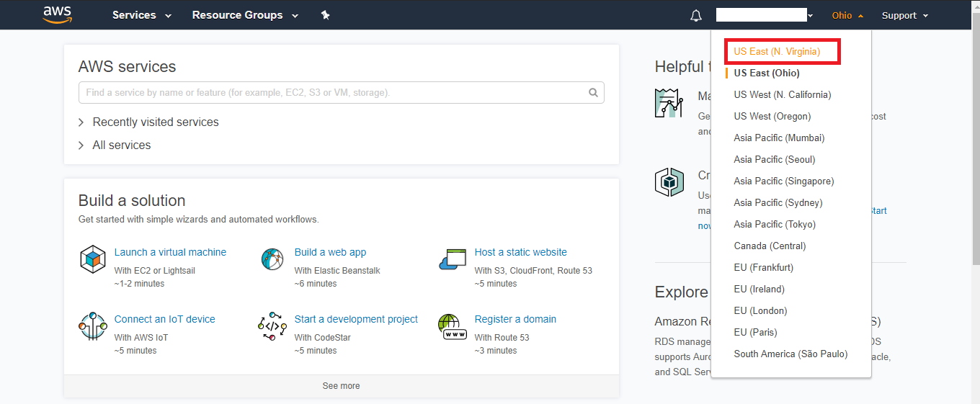Viewport: 980px width, 404px height.
Task: Focus the Find a service search field
Action: pos(331,93)
